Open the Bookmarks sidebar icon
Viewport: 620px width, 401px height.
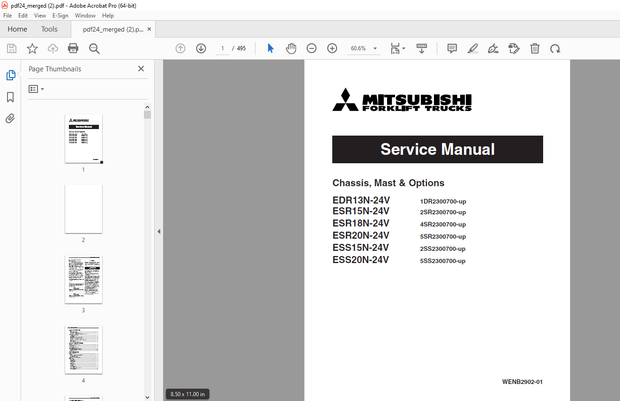[10, 97]
